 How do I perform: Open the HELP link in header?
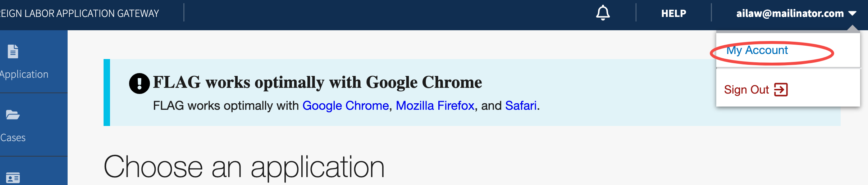673,14
